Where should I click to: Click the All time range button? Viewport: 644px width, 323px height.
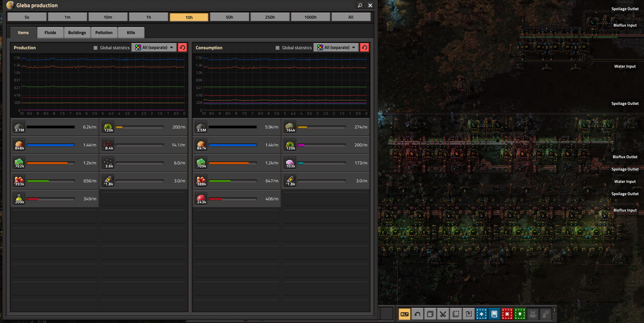(x=351, y=17)
